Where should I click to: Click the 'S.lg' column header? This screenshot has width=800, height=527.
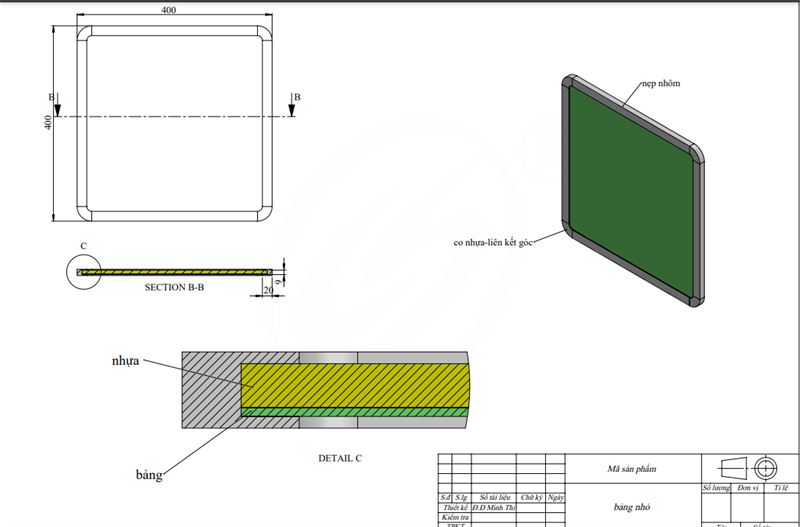461,497
